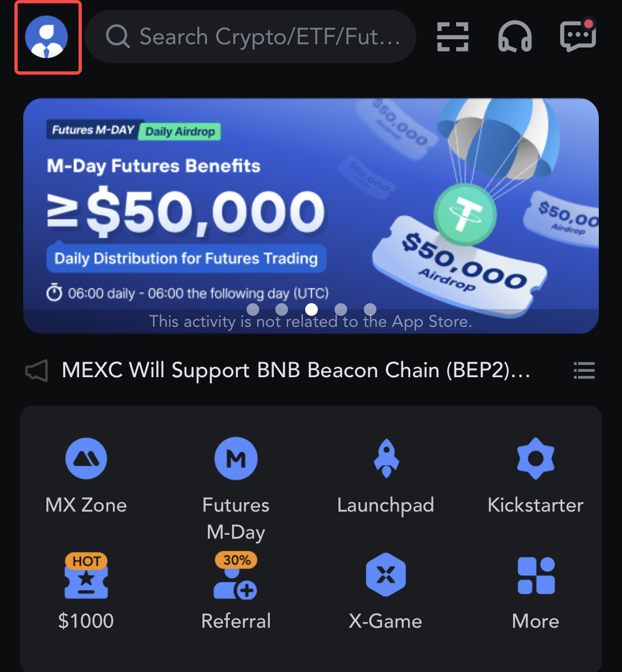Select the second banner carousel dot
This screenshot has height=672, width=622.
281,309
